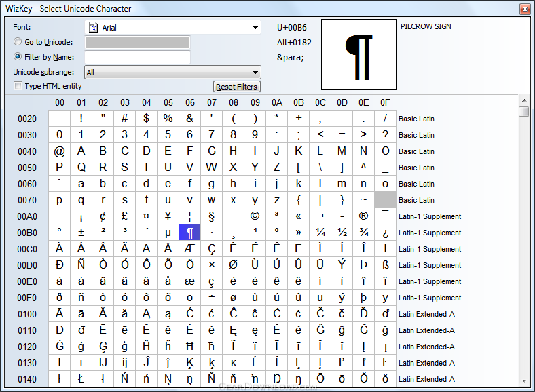535x392 pixels.
Task: Click the scrollbar down arrow
Action: click(524, 381)
